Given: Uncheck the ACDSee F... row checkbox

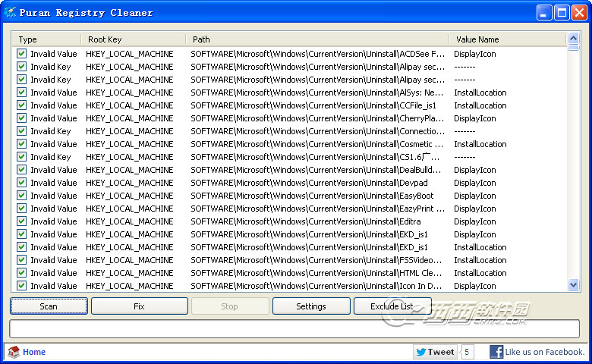Looking at the screenshot, I should tap(21, 54).
